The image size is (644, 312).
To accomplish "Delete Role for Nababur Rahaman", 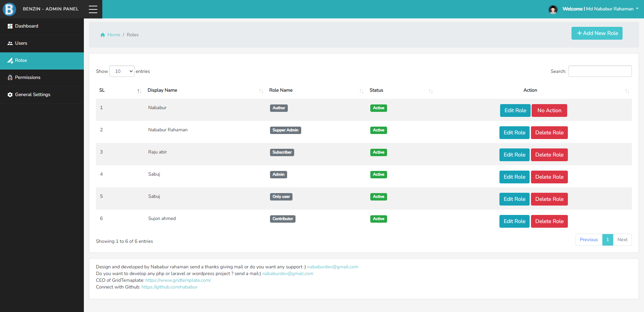I will 549,133.
